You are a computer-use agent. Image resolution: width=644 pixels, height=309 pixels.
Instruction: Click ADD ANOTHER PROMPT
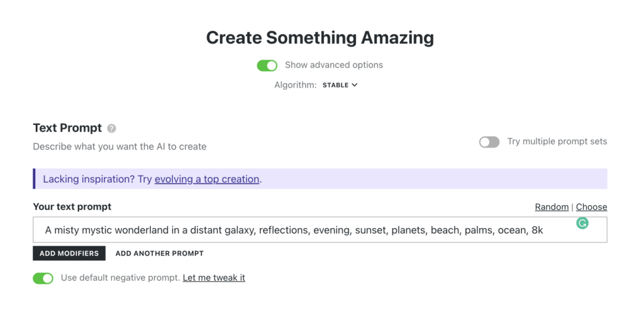point(159,253)
